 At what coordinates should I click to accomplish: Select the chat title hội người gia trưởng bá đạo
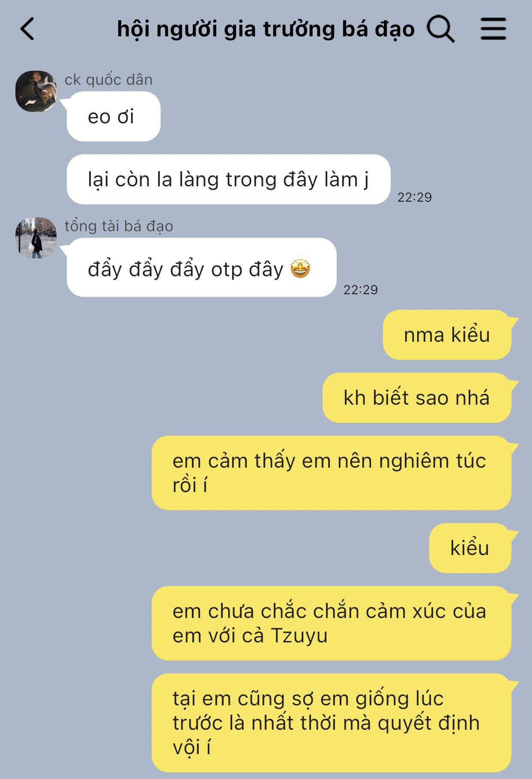[266, 29]
